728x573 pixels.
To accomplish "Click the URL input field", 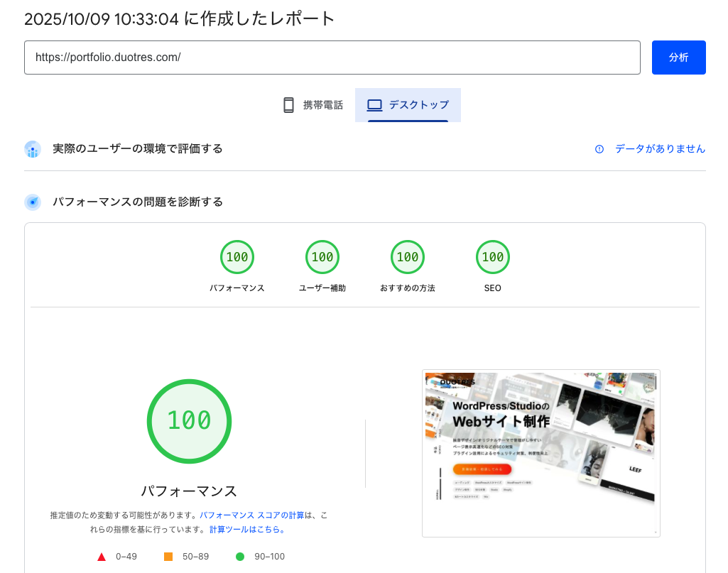I will (x=332, y=58).
